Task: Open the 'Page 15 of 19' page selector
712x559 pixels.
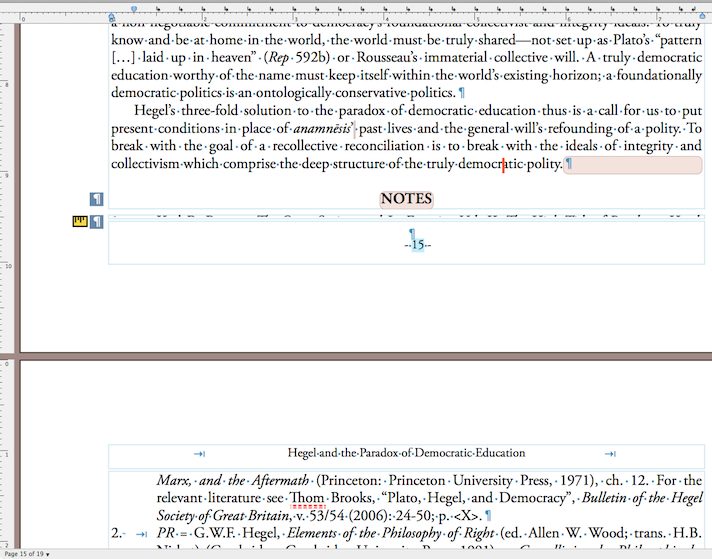Action: [x=26, y=554]
